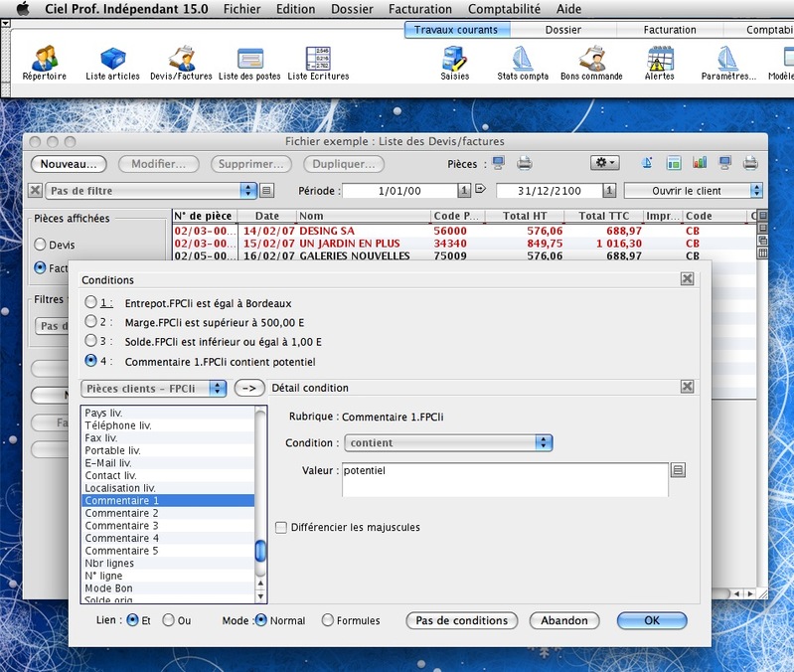Click the Abandon button
This screenshot has width=794, height=672.
point(564,620)
